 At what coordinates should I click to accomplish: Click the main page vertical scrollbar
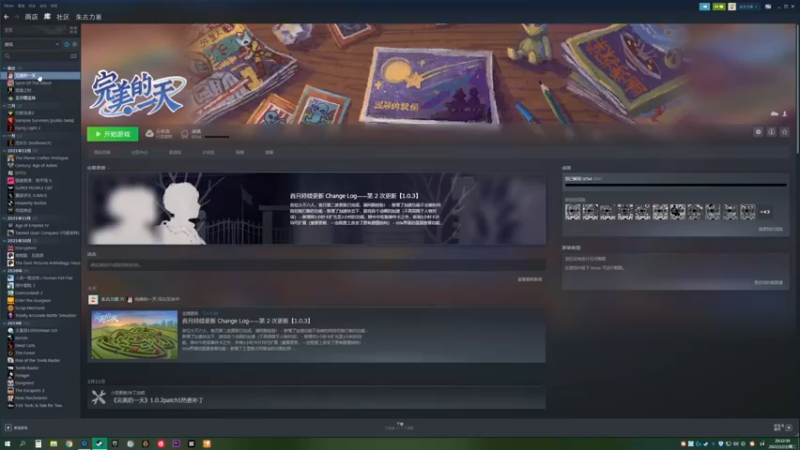(797, 87)
